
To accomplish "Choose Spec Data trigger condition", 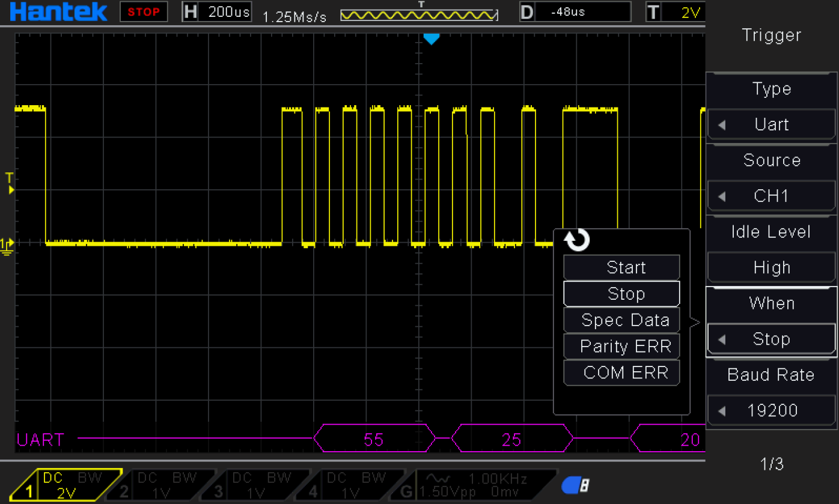I will point(621,320).
